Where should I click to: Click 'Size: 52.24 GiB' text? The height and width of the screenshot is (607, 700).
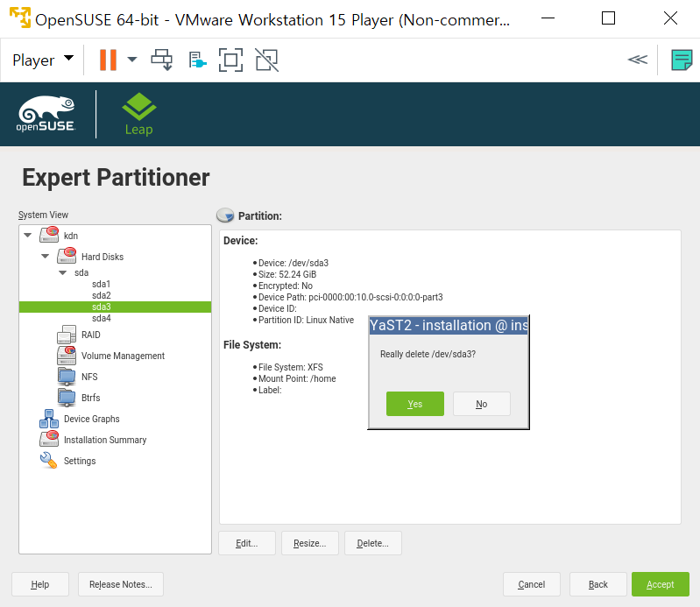pos(287,274)
